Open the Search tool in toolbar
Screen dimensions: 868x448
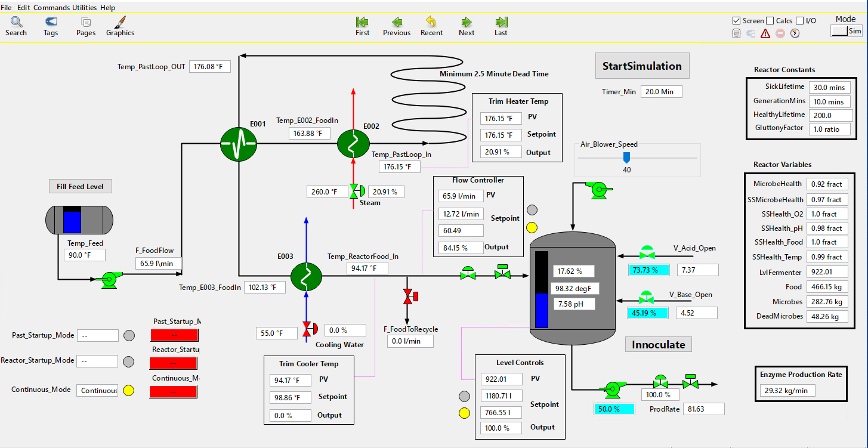coord(16,26)
